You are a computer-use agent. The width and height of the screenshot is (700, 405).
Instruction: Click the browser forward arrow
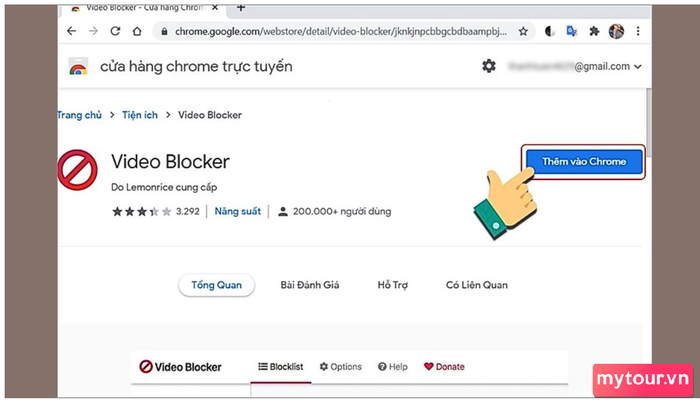[93, 31]
